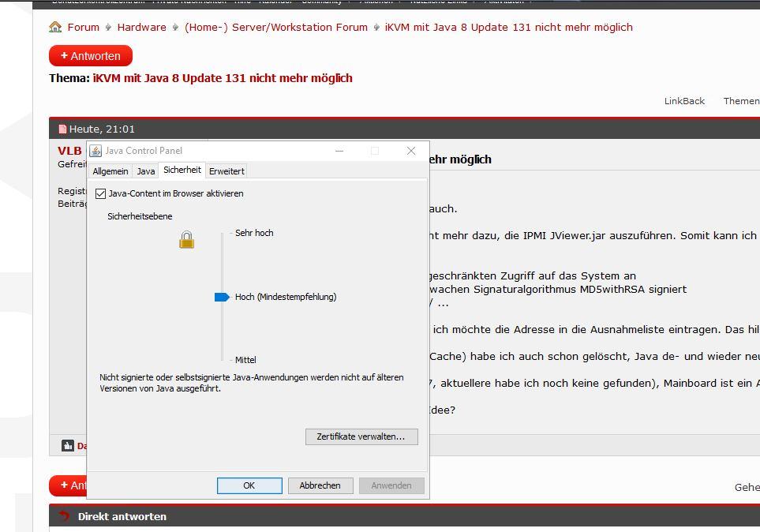760x532 pixels.
Task: Click the post document icon beside Heute, 21:01
Action: [62, 129]
